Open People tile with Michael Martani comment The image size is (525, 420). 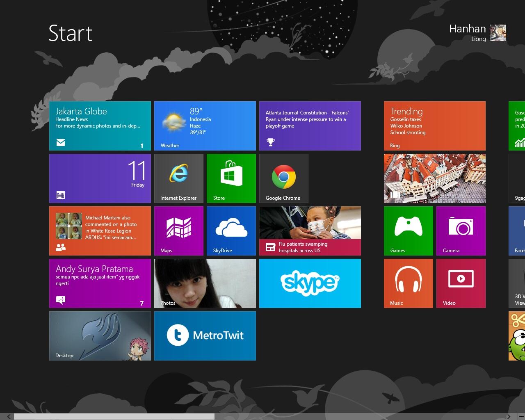100,231
